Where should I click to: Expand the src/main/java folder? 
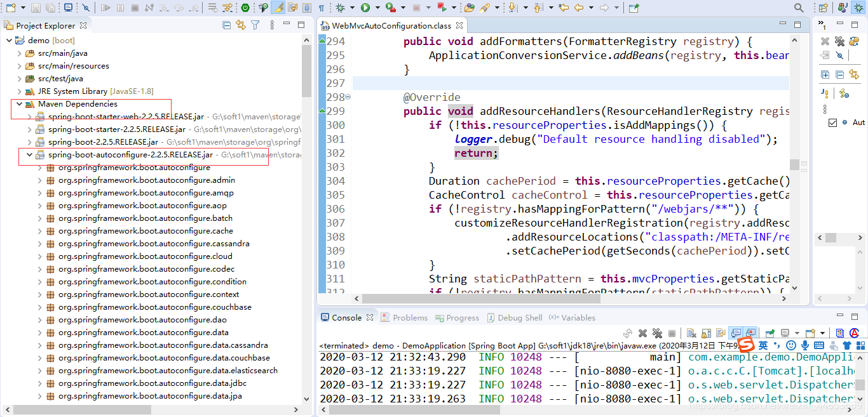click(20, 53)
